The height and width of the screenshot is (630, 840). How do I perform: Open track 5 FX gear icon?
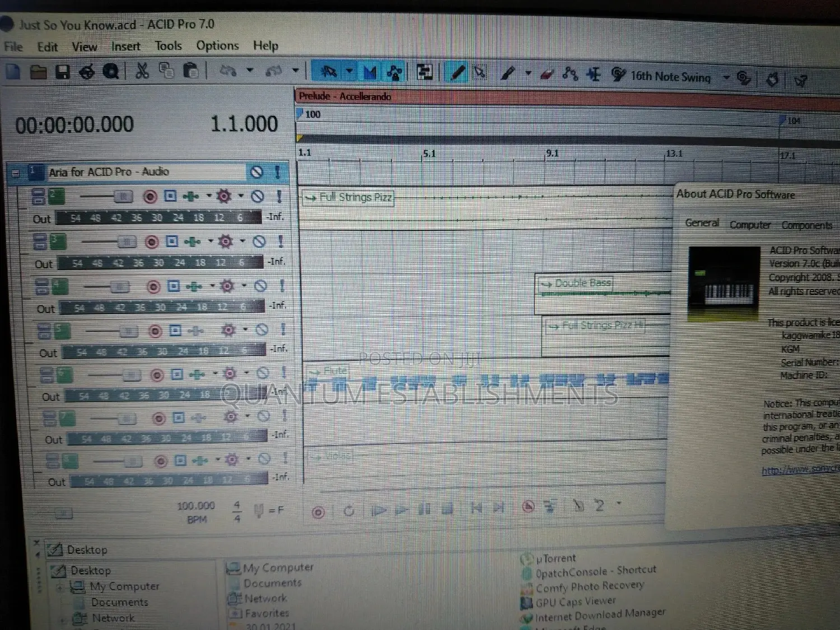pyautogui.click(x=228, y=330)
